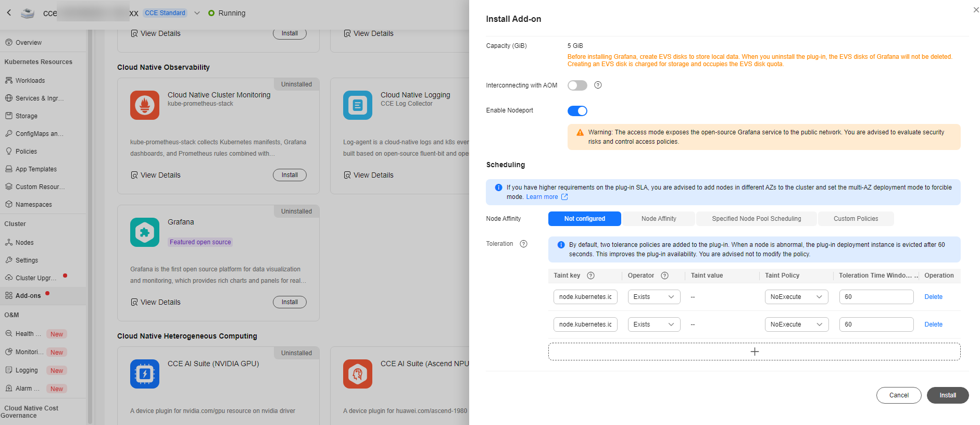Edit taint key field in first row
980x425 pixels.
(x=585, y=297)
